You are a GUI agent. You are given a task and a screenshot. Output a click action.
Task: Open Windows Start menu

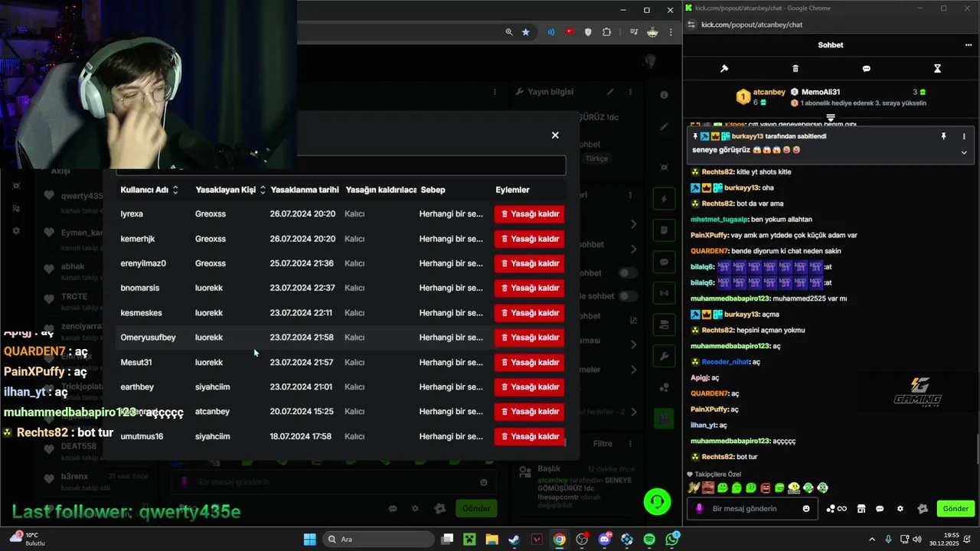click(x=309, y=540)
